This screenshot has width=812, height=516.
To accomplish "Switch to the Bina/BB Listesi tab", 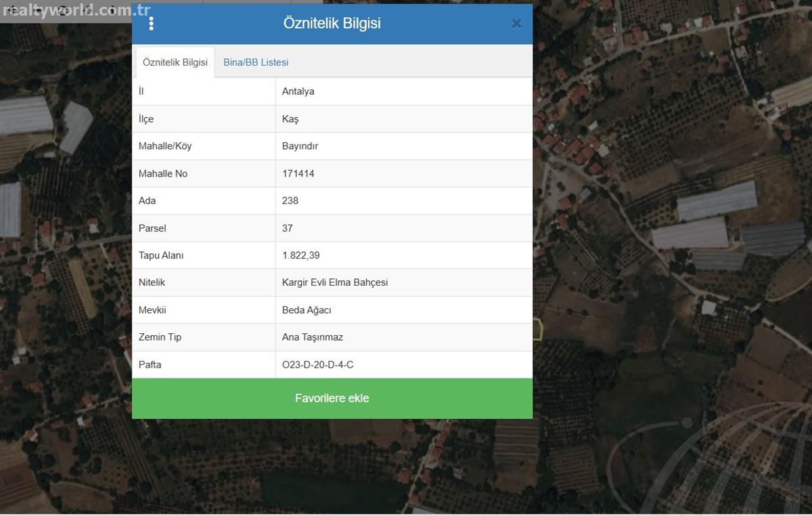I will (x=256, y=62).
